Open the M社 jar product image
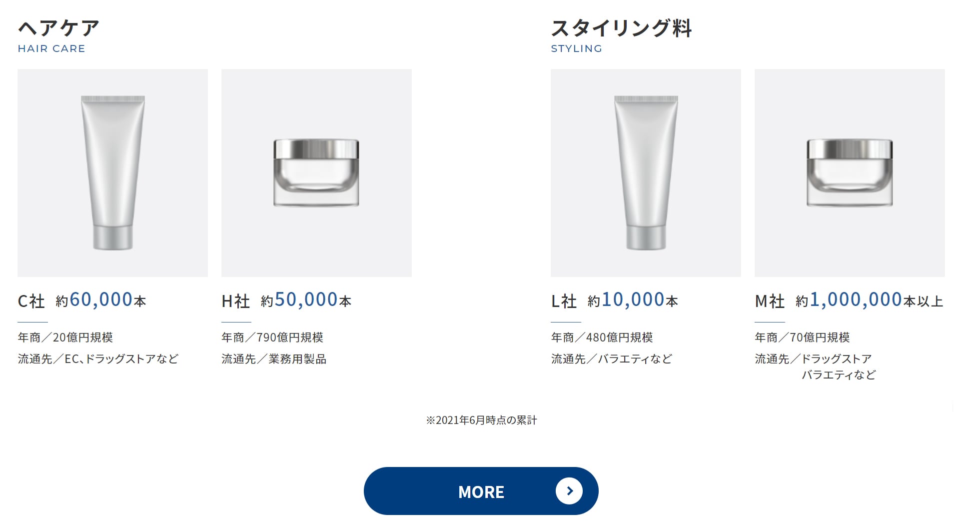This screenshot has width=980, height=530. [850, 173]
